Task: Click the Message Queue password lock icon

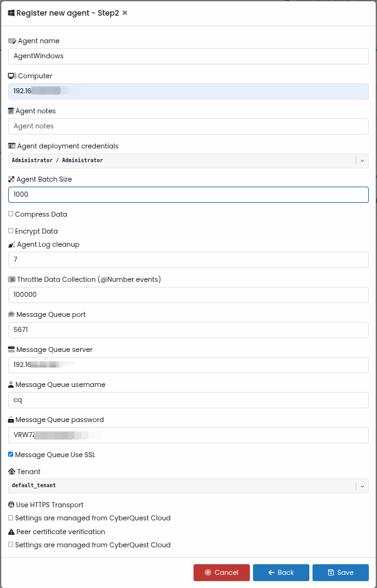Action: 11,420
